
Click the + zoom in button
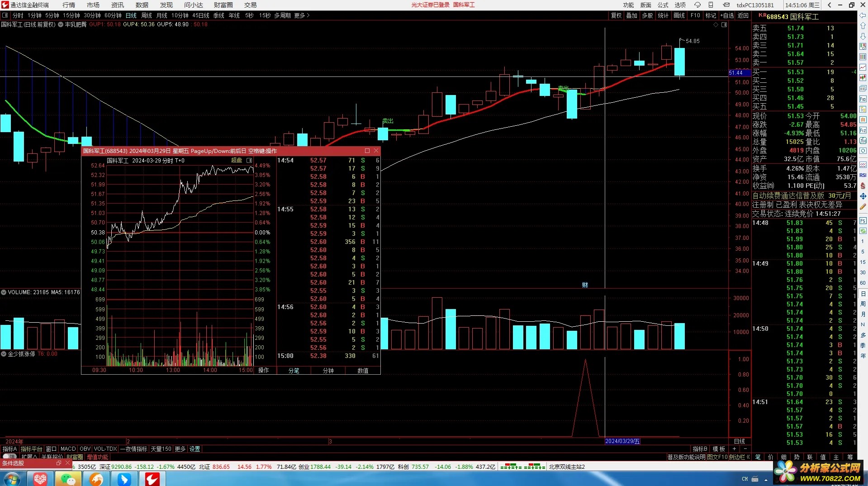click(x=735, y=449)
